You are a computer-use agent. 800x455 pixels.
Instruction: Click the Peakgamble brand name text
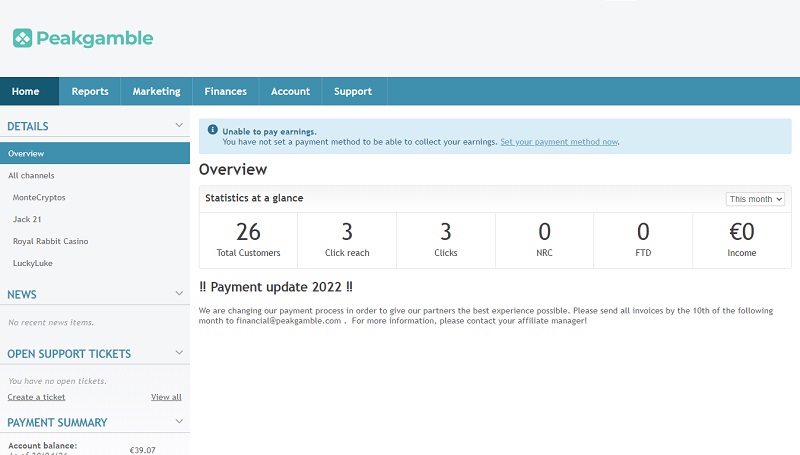coord(95,39)
